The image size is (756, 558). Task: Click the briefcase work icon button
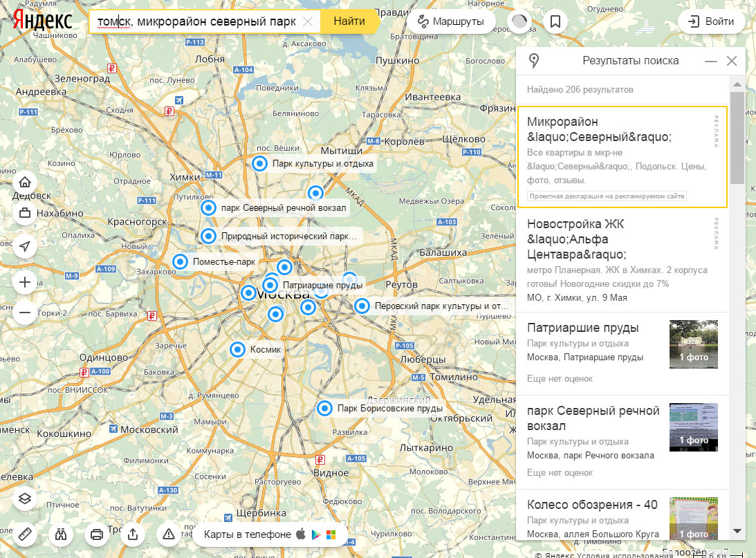tap(25, 212)
